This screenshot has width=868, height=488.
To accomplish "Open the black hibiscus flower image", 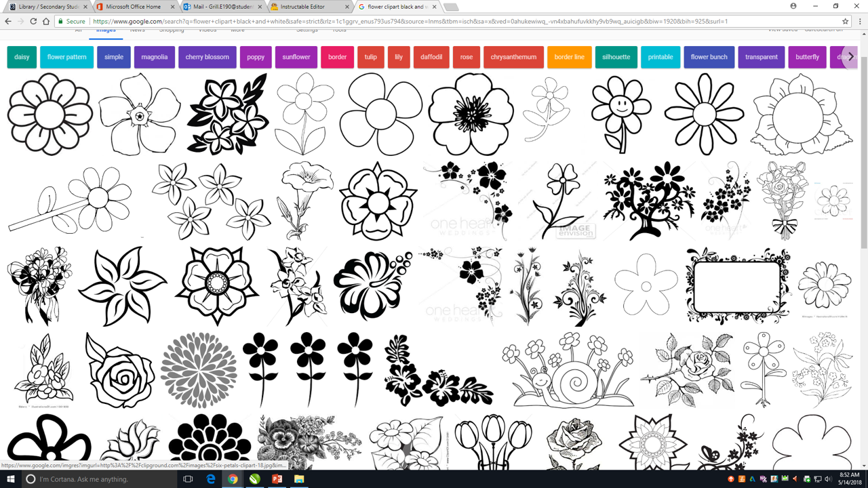I will pos(372,286).
